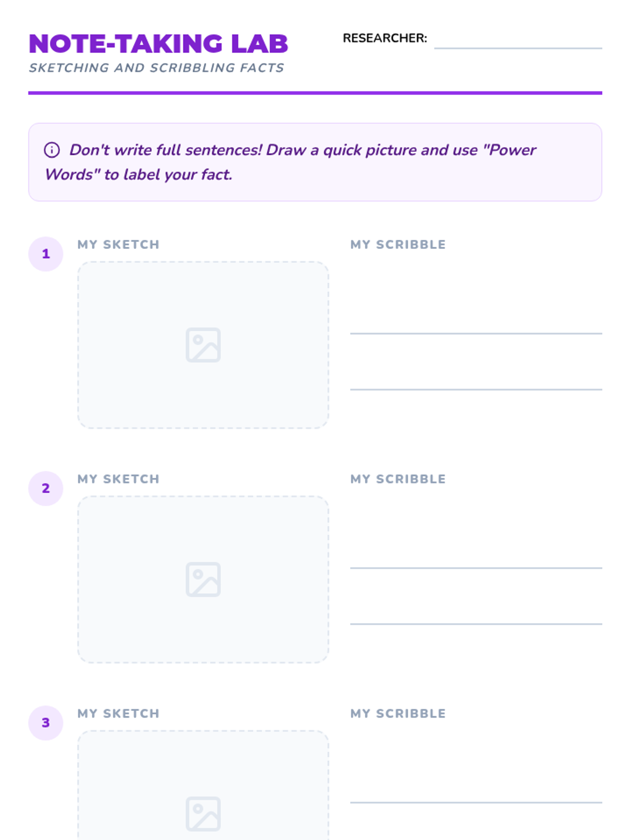Click the Sketching and Scribbling Facts subtitle
Image resolution: width=630 pixels, height=840 pixels.
(x=156, y=68)
